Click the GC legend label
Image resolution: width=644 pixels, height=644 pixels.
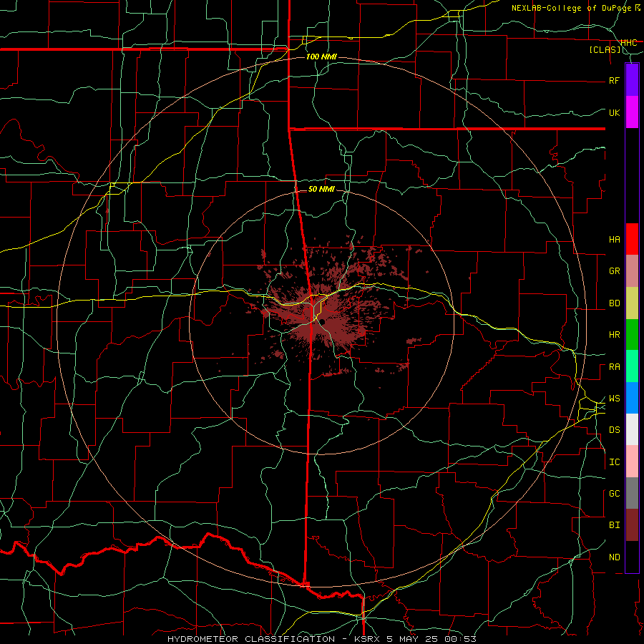[x=615, y=494]
